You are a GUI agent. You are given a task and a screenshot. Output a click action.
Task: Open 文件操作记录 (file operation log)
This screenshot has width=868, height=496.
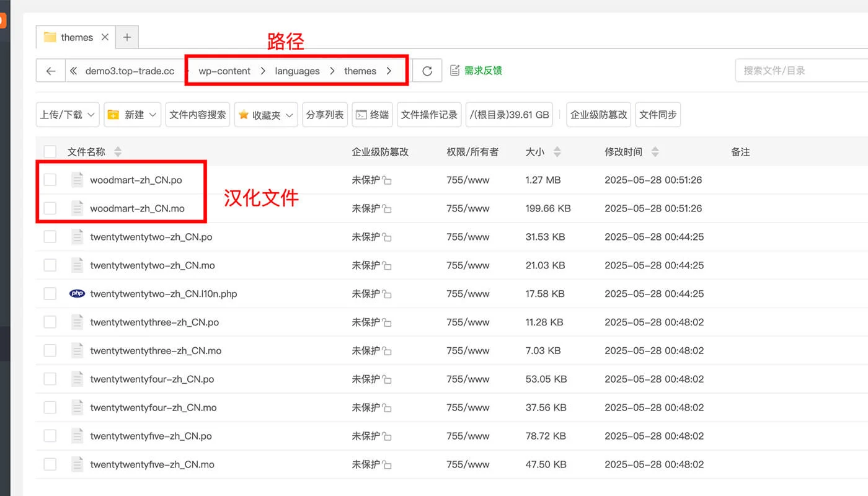428,114
